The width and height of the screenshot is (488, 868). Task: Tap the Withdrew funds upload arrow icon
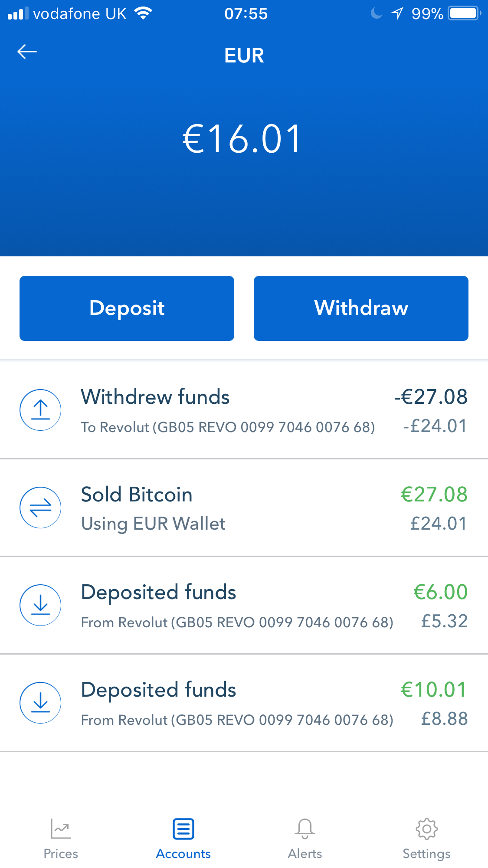(40, 410)
